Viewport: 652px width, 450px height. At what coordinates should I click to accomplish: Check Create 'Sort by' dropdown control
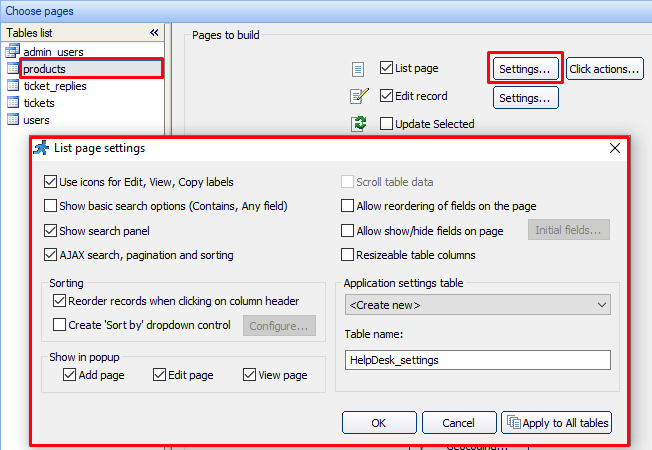[x=59, y=325]
